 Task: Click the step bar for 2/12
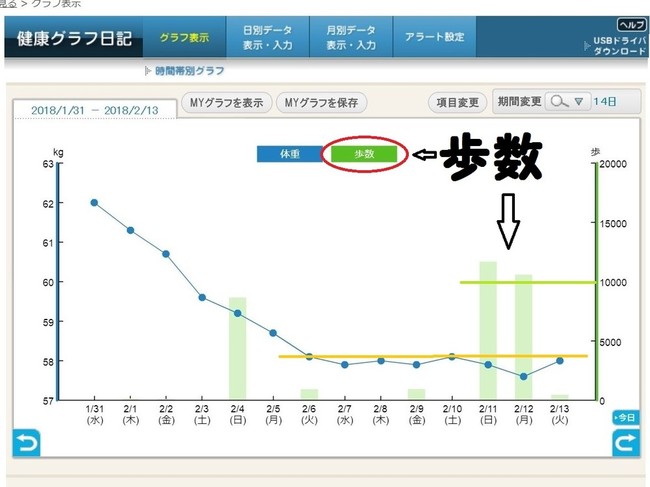(x=524, y=337)
